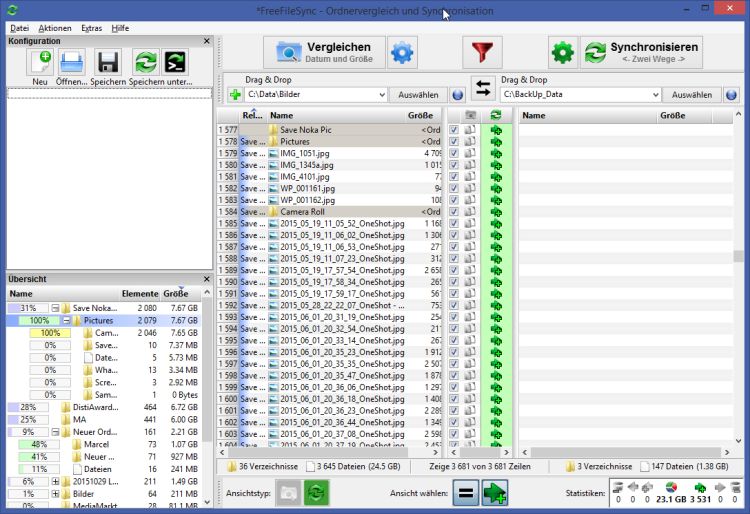This screenshot has height=514, width=750.
Task: Click the 28% bar for DistiAward
Action: pos(28,407)
